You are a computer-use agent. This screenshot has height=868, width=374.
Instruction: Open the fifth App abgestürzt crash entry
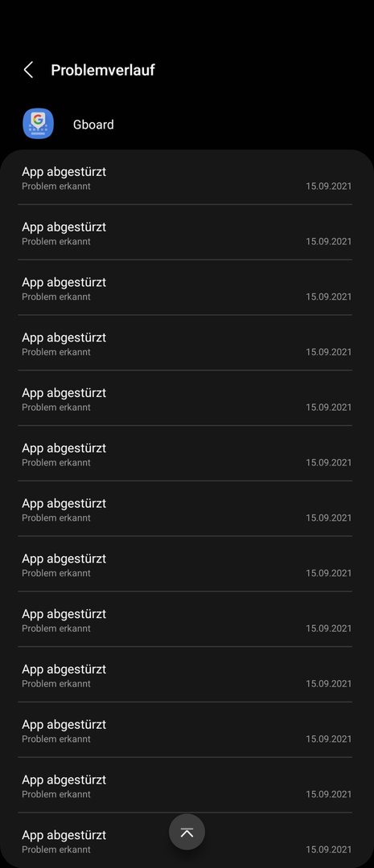[187, 399]
